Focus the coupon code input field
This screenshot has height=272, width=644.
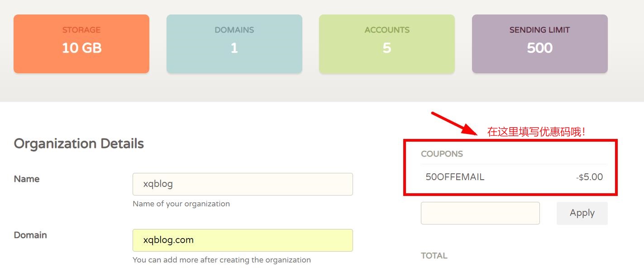pos(480,213)
